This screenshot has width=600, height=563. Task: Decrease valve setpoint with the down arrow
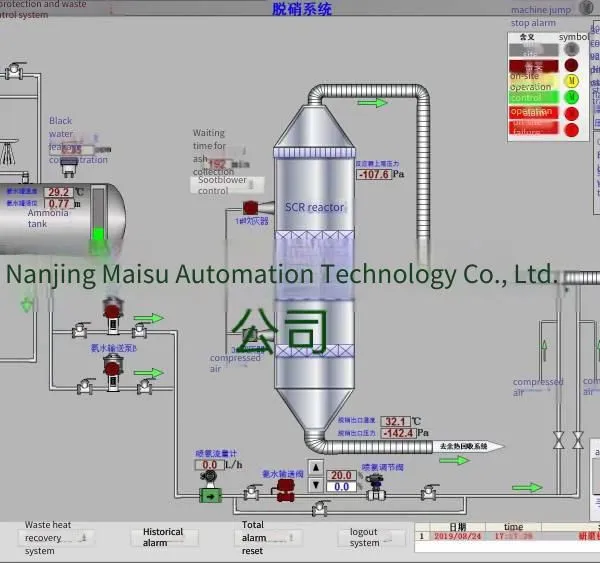coord(316,485)
